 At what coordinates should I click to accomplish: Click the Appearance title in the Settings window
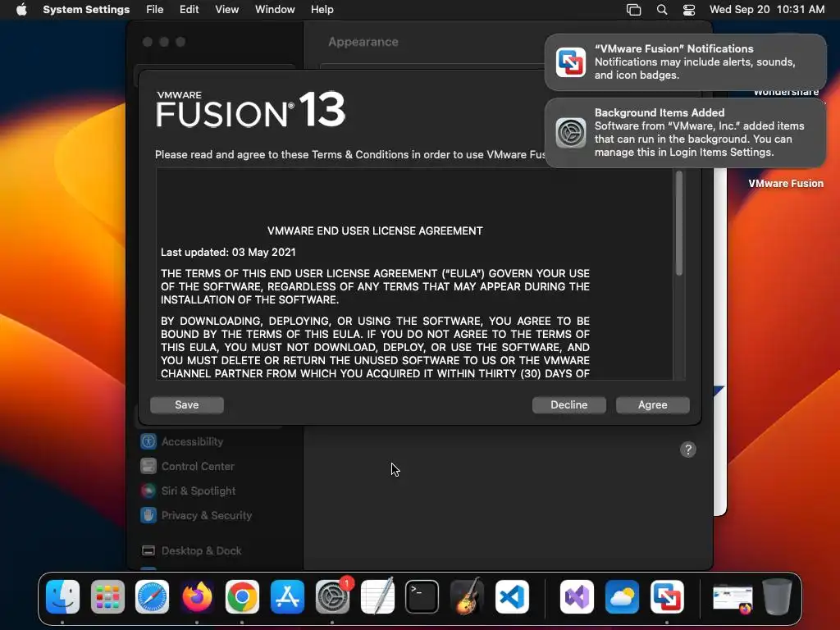363,42
